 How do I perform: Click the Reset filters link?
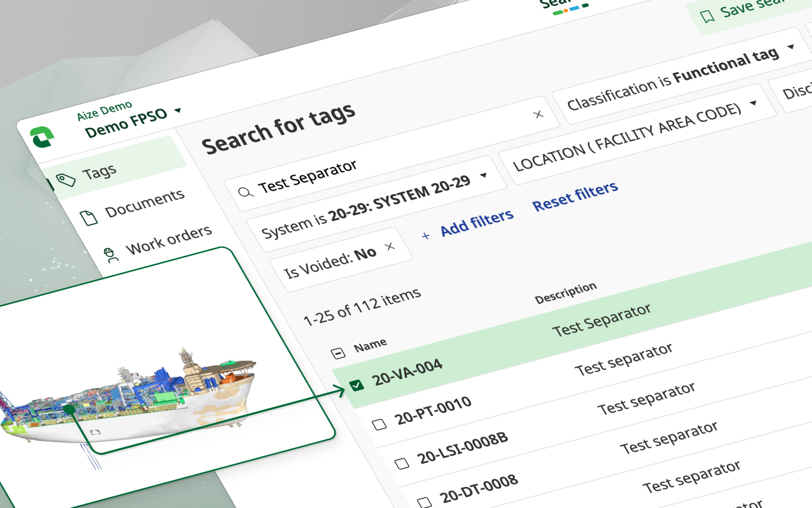(x=575, y=196)
